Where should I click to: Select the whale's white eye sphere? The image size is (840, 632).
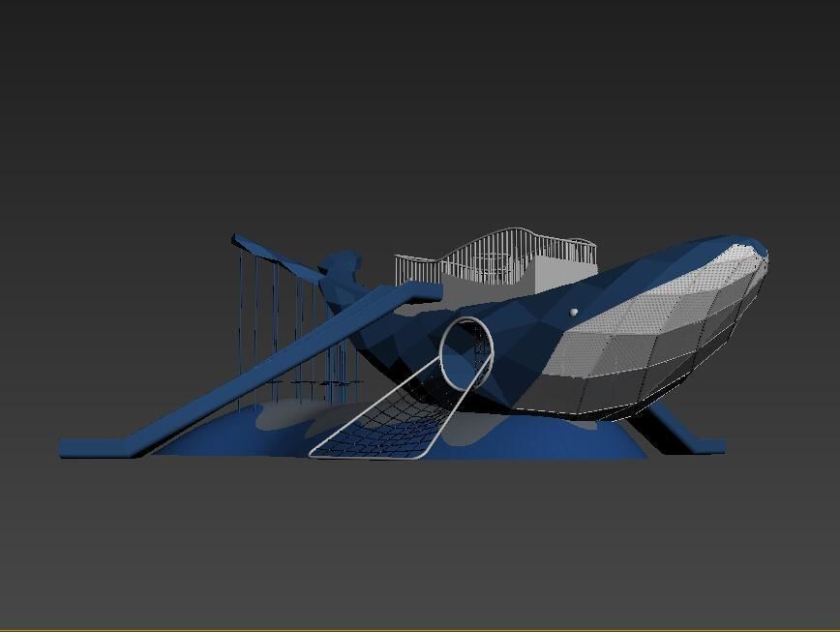pos(573,312)
